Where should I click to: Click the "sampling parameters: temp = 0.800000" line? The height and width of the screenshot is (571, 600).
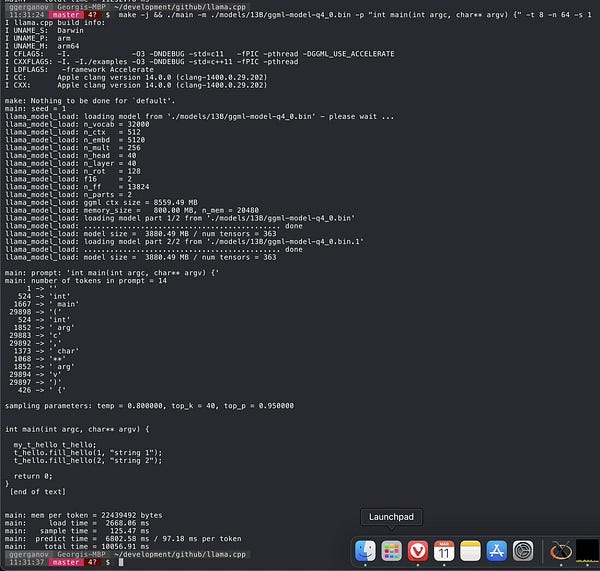[150, 406]
